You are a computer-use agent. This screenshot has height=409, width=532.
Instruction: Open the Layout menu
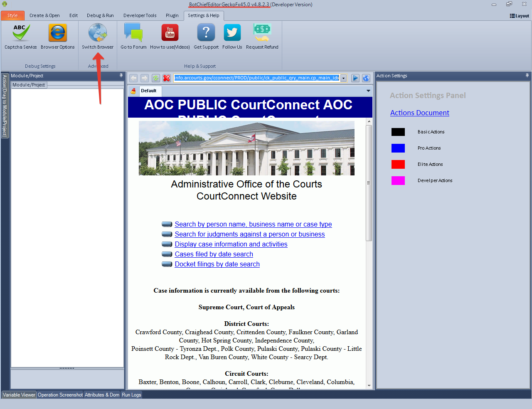pyautogui.click(x=520, y=16)
